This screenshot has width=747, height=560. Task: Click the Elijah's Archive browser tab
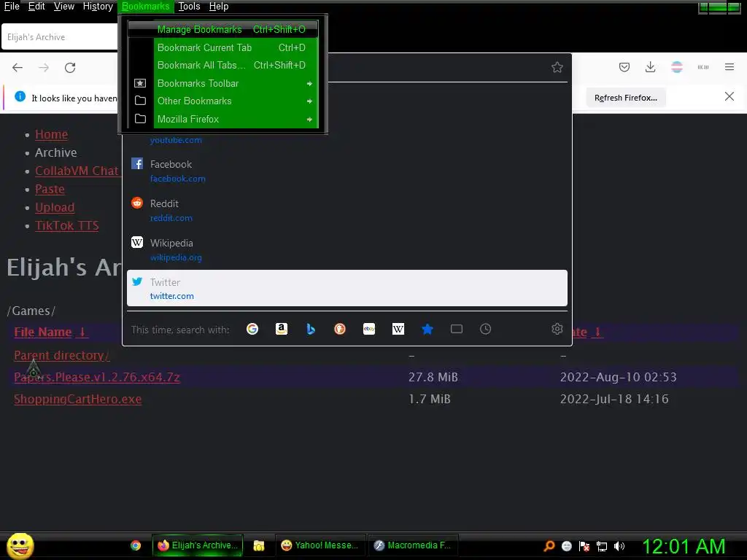click(x=60, y=37)
